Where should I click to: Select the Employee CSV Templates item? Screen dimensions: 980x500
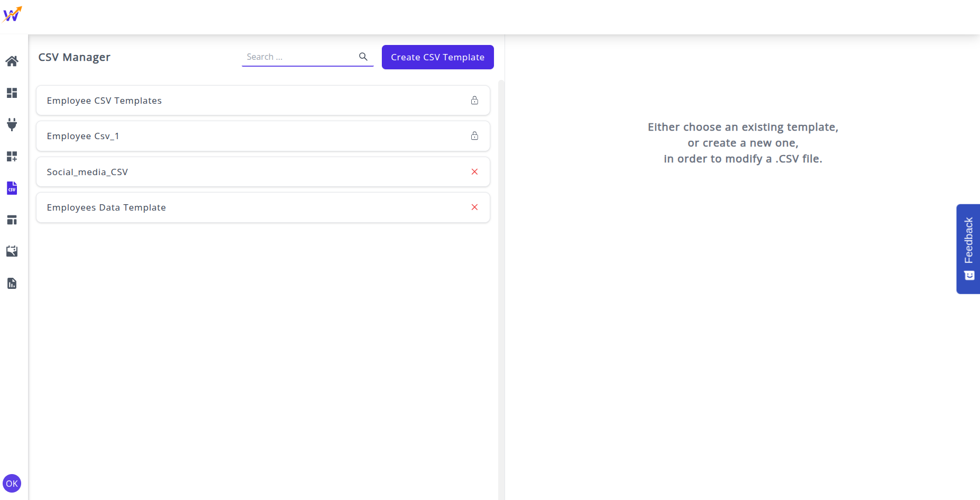click(x=104, y=101)
